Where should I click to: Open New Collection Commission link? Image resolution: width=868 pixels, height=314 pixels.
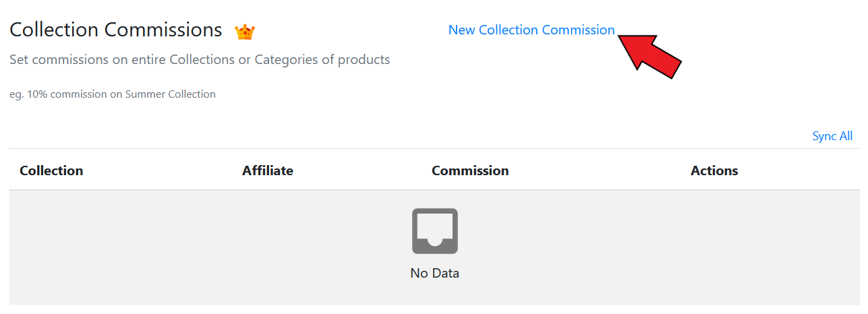pos(531,30)
